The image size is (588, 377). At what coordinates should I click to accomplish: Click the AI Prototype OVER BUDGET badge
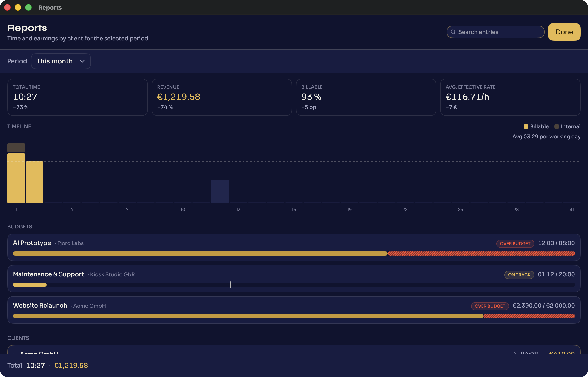coord(515,244)
